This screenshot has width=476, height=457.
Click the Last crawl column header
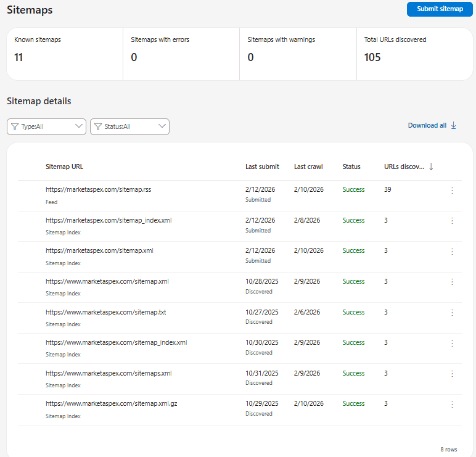(308, 167)
